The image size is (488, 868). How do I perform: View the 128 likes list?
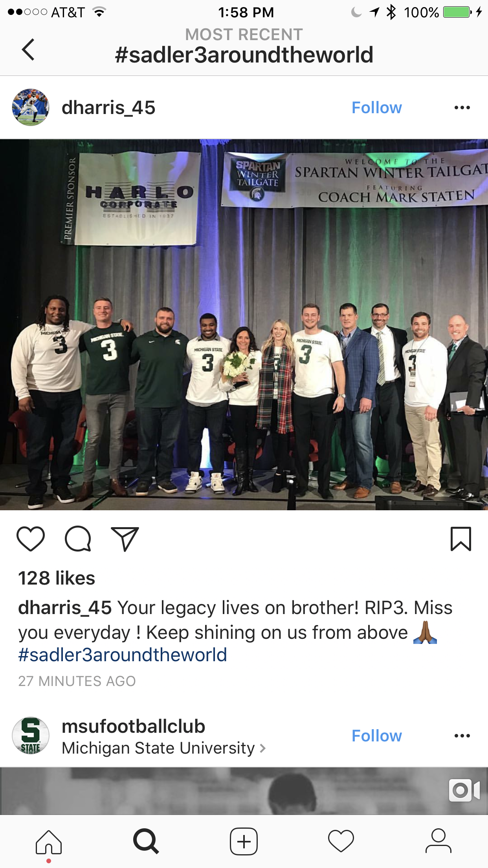57,578
